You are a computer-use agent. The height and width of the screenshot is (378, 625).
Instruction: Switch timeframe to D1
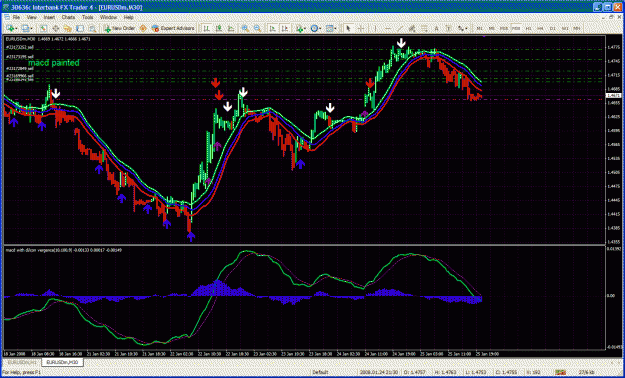(x=552, y=28)
